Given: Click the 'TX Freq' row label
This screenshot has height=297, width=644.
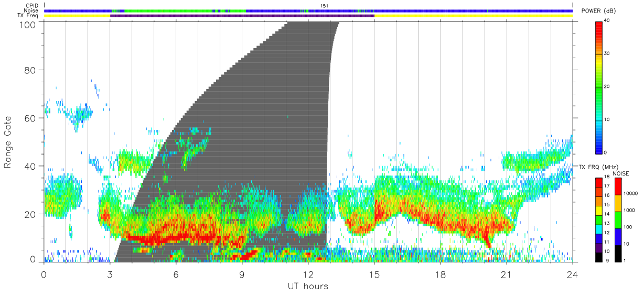Looking at the screenshot, I should [28, 16].
